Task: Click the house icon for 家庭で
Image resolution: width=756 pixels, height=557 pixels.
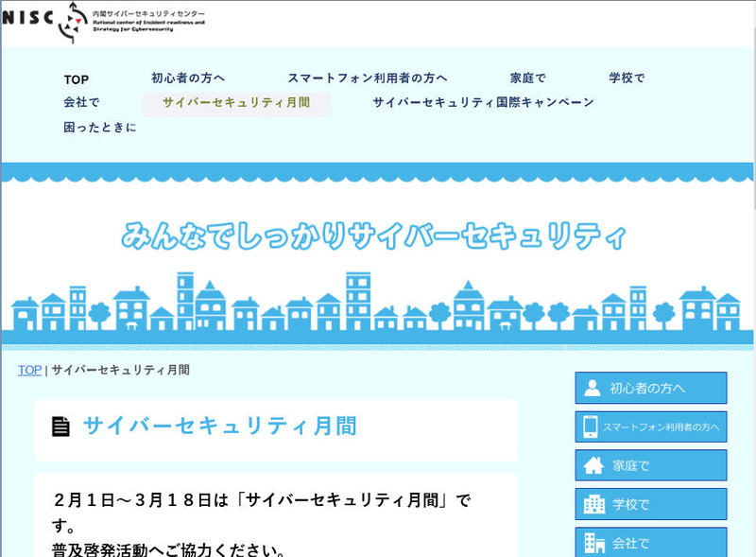Action: pos(593,466)
